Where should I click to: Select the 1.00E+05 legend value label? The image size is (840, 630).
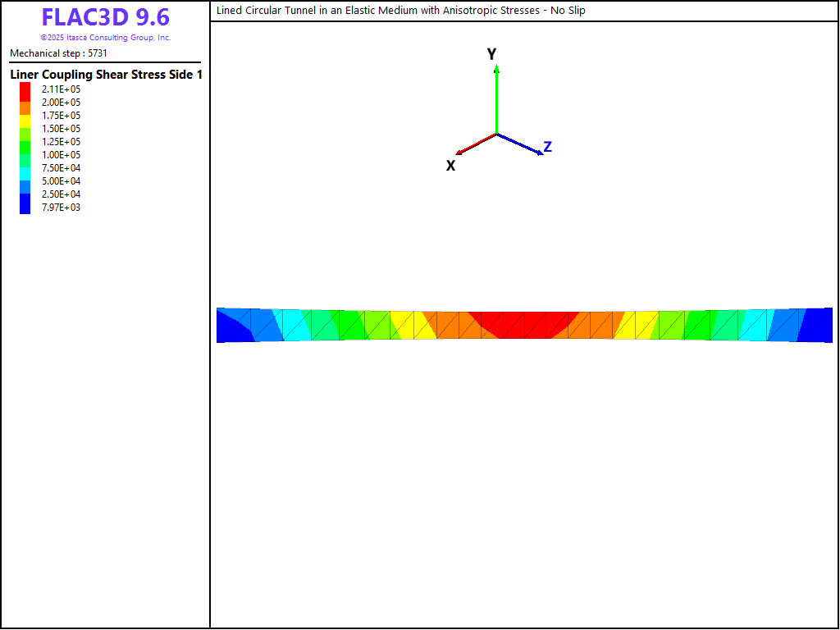(61, 155)
